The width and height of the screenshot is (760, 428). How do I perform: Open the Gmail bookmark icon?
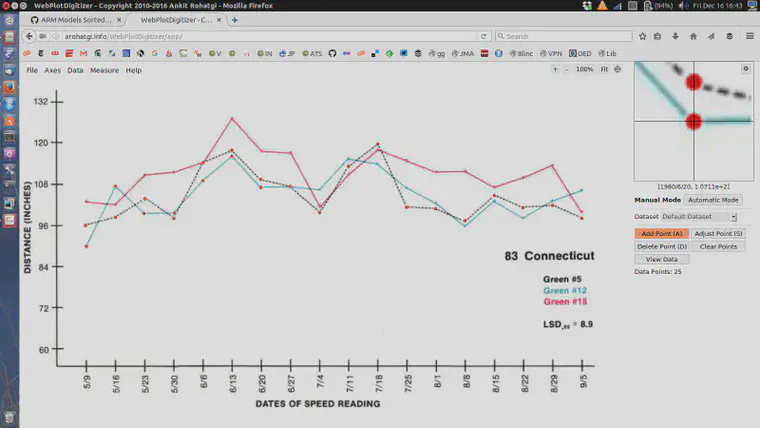pos(83,53)
